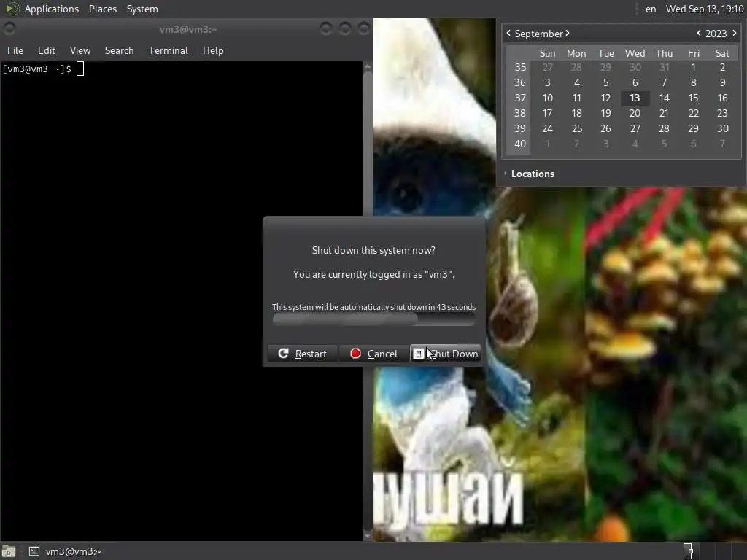Viewport: 747px width, 560px height.
Task: Confirm Shut Down in the dialog
Action: (x=446, y=354)
